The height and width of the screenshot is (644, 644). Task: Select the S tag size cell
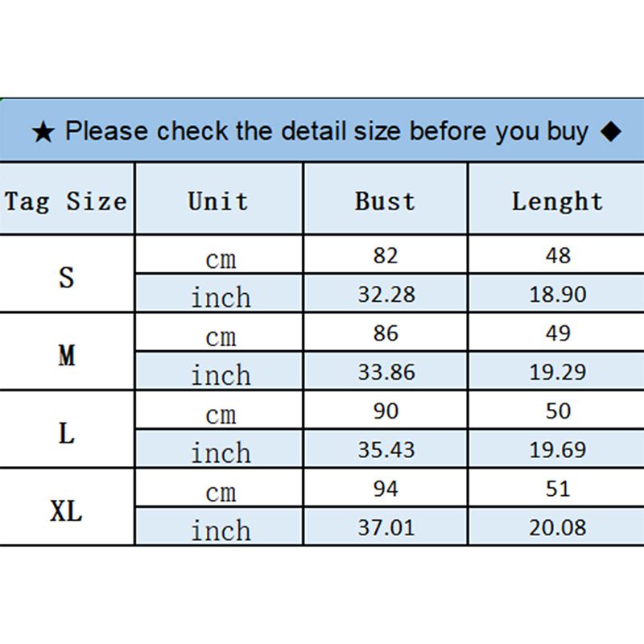coord(66,276)
